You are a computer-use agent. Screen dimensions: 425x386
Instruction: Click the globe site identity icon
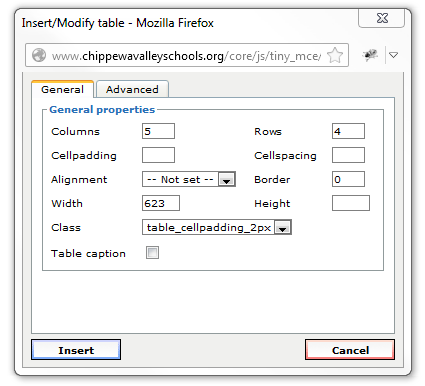[39, 55]
